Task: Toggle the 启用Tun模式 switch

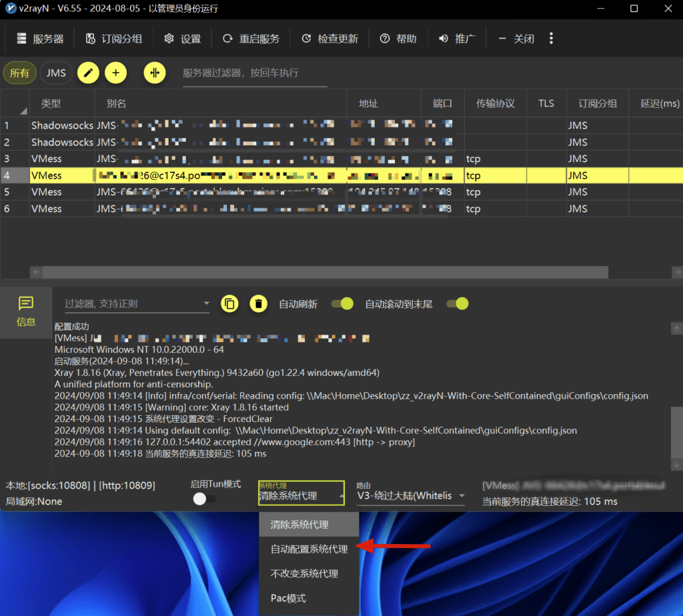Action: [x=204, y=499]
